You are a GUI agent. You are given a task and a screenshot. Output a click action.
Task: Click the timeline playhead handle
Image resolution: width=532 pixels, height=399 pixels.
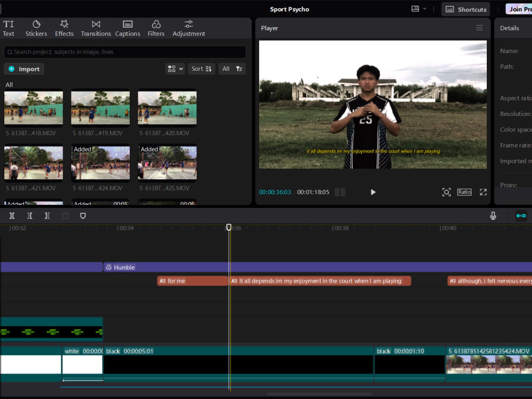(229, 227)
